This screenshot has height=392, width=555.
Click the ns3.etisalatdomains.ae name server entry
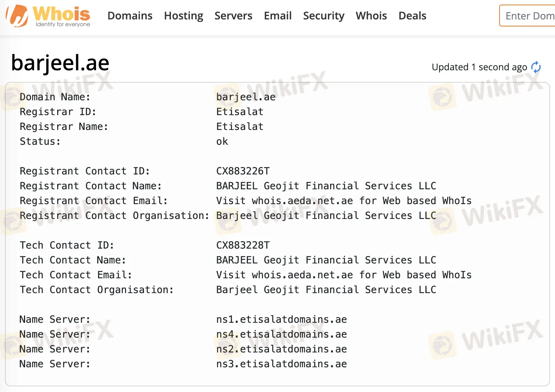point(281,364)
